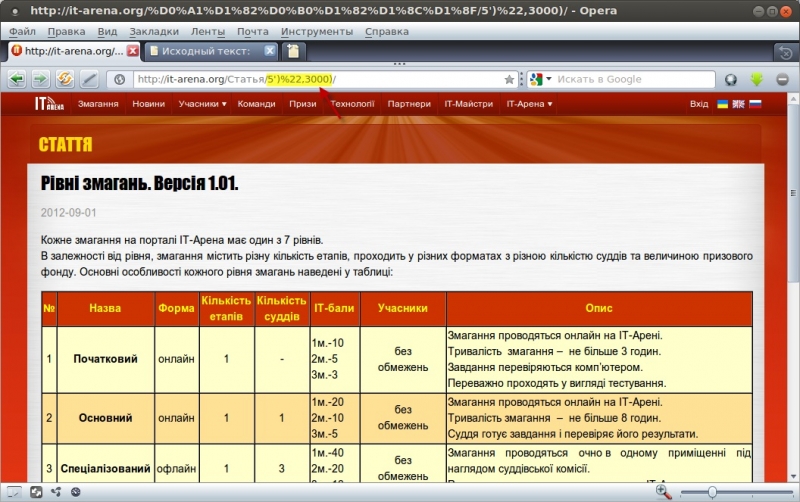Click the vertical page scrollbar thumb
The image size is (800, 502).
pos(793,192)
